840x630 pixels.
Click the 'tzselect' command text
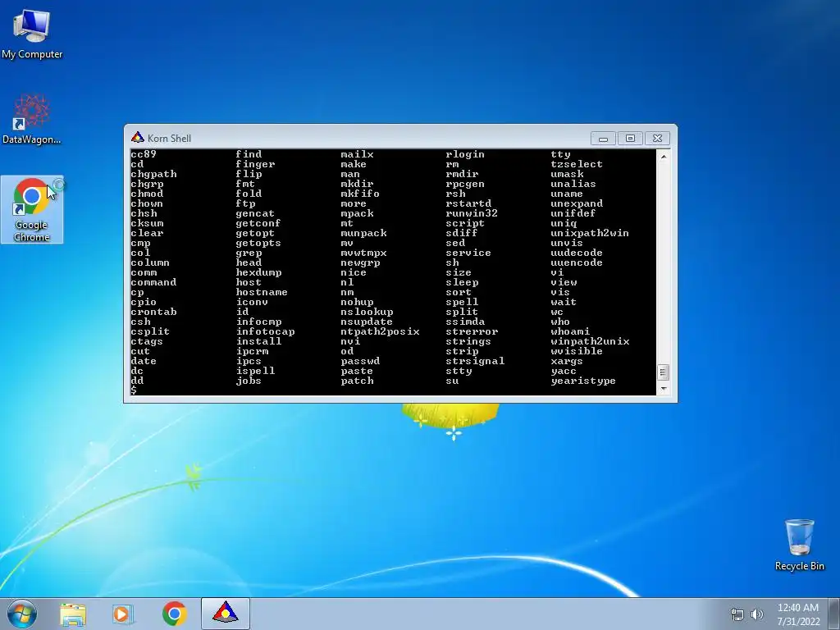click(x=577, y=164)
